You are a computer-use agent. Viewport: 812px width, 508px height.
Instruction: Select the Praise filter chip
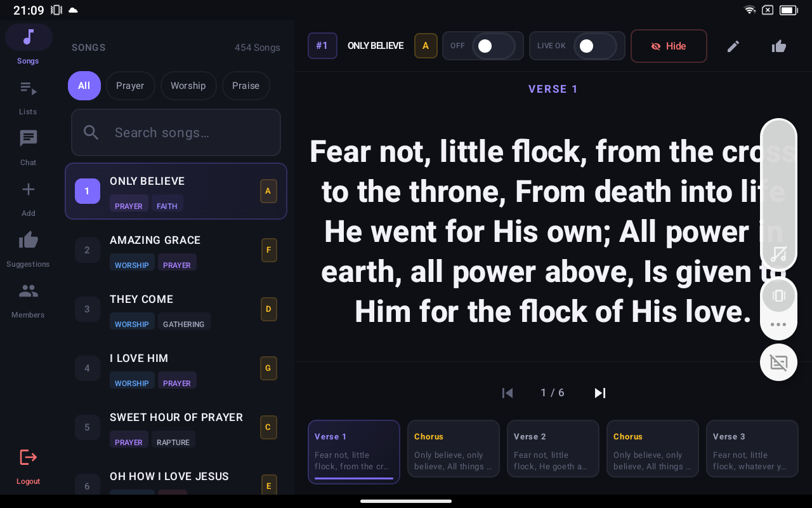pos(246,86)
